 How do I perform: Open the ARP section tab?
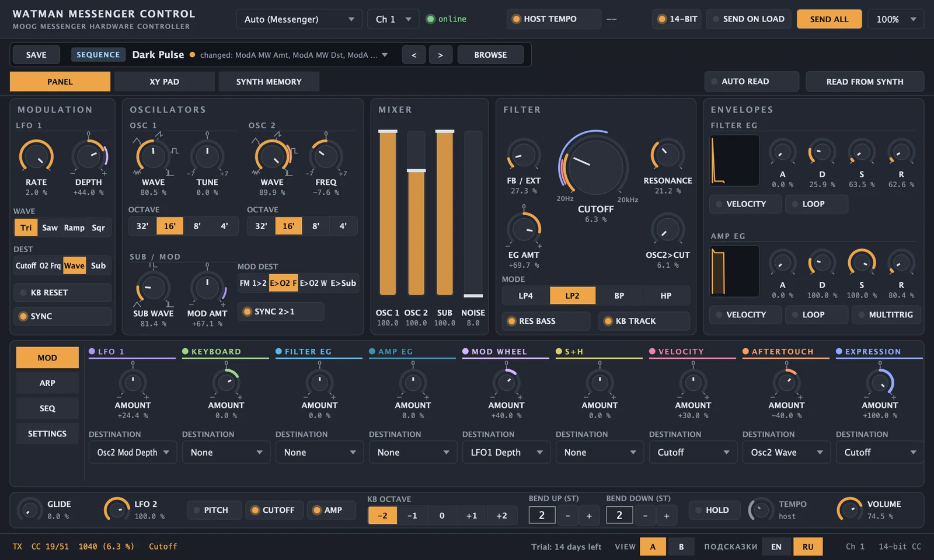(x=47, y=383)
